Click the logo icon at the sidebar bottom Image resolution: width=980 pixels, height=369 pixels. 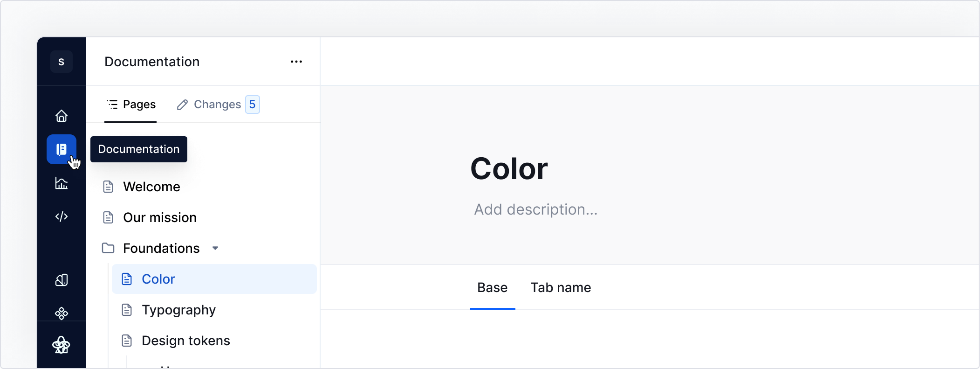[62, 346]
